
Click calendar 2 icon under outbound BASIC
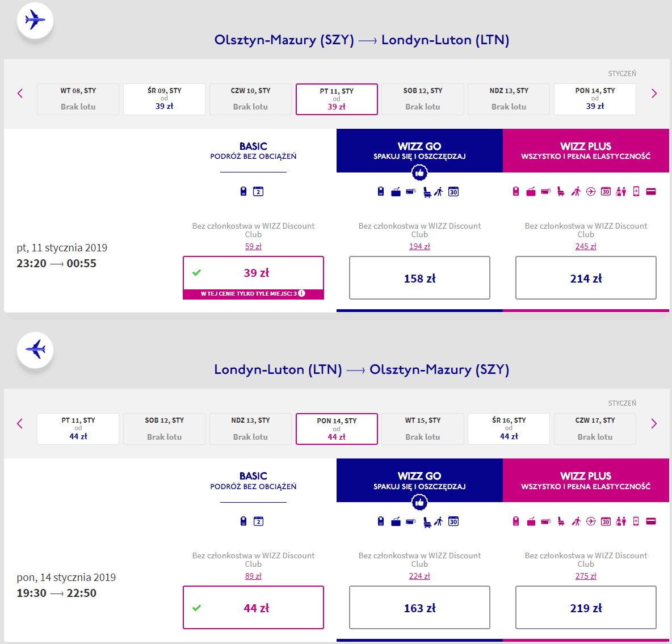coord(258,192)
